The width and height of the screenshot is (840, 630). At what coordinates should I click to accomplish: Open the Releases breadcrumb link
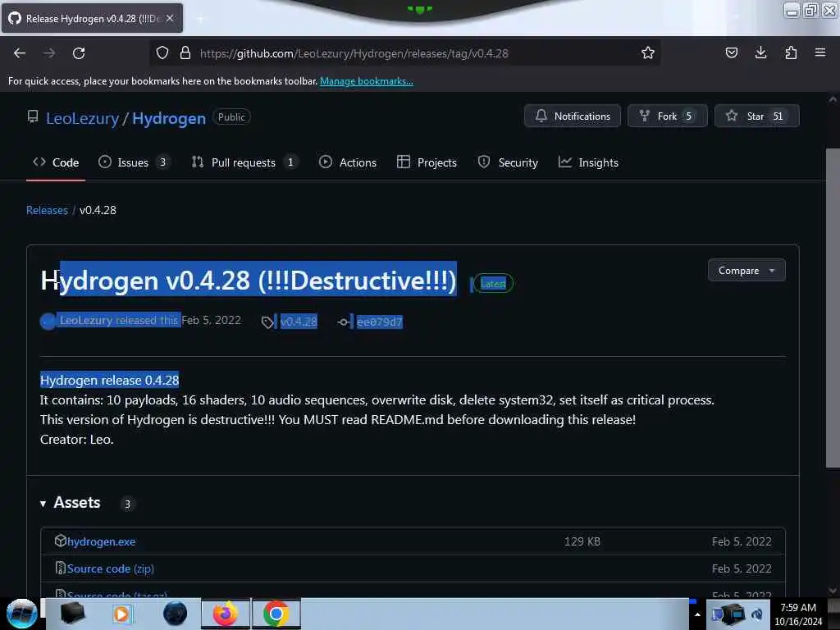47,210
